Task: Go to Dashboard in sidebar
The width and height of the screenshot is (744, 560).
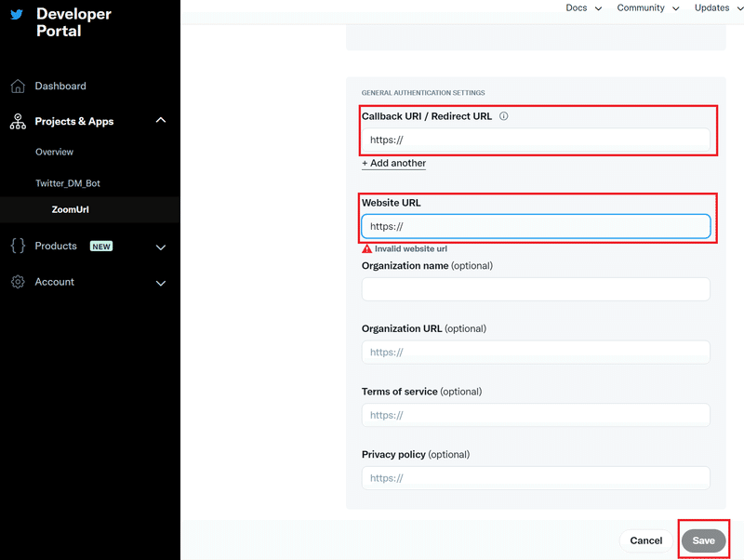Action: tap(60, 86)
